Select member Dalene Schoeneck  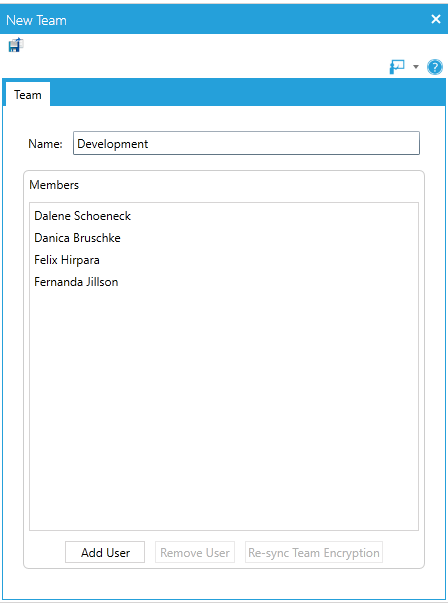click(82, 216)
